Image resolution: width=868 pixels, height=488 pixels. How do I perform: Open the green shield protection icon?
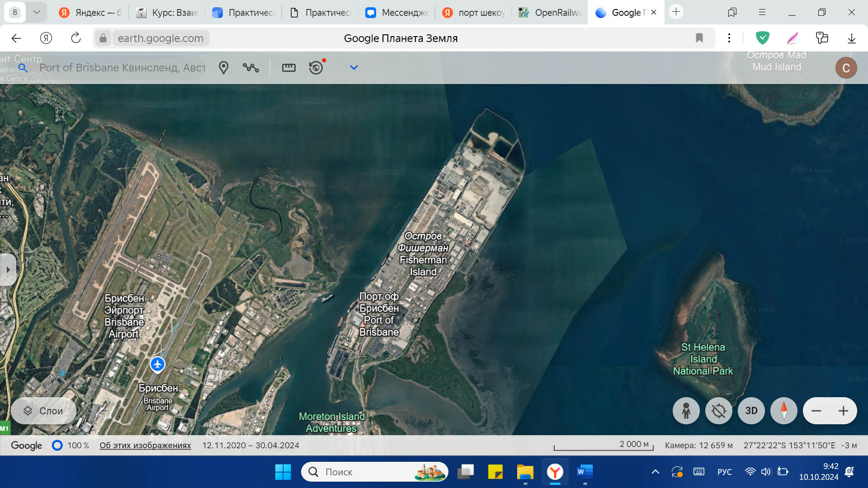point(763,38)
